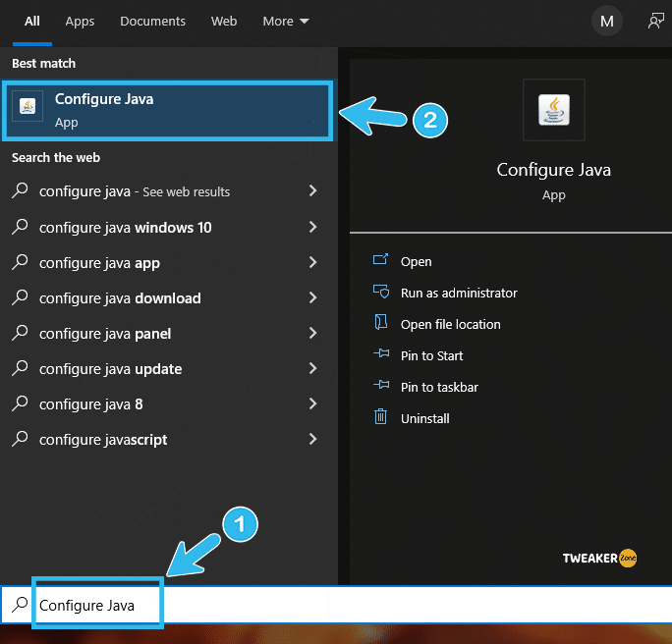This screenshot has height=644, width=672.
Task: Choose Run as administrator
Action: click(x=459, y=293)
